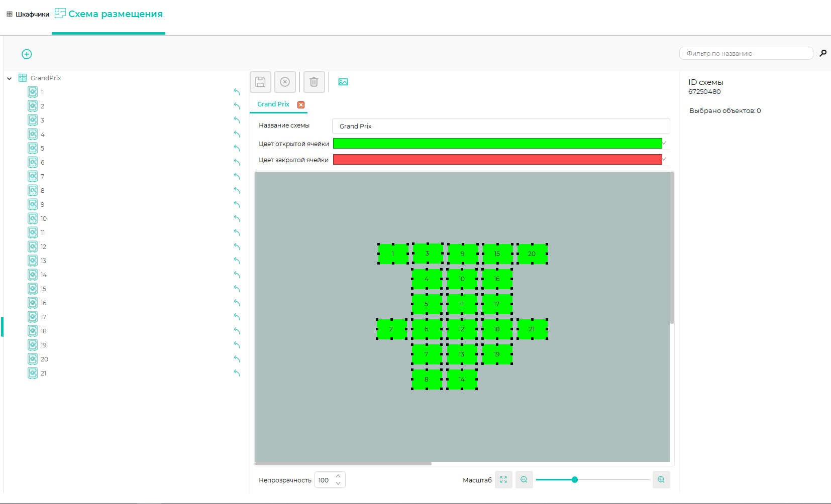Screen dimensions: 831x504
Task: Click the opacity value field
Action: click(324, 480)
